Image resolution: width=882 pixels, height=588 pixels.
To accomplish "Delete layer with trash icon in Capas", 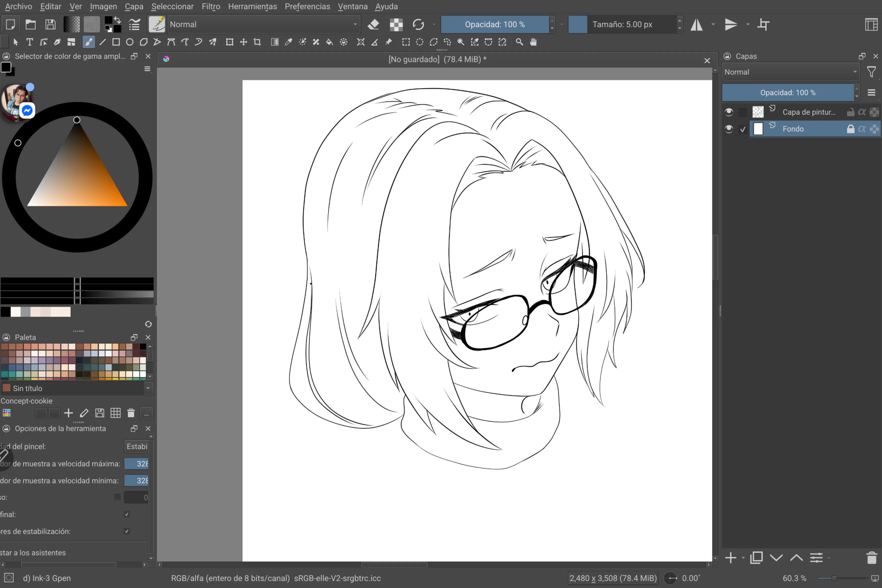I will point(871,558).
